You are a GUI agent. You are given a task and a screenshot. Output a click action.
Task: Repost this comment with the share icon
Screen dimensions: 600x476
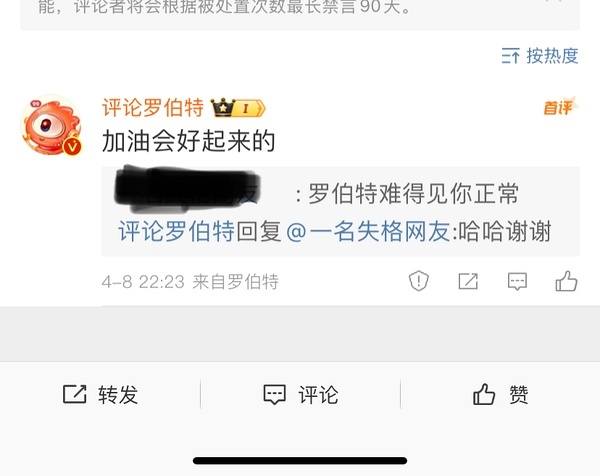pos(468,281)
